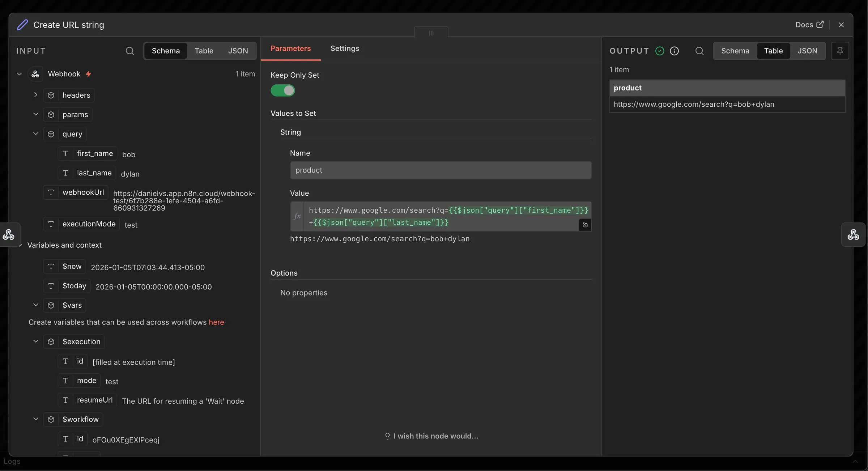Toggle the Keep Only Set switch
868x471 pixels.
pos(283,90)
